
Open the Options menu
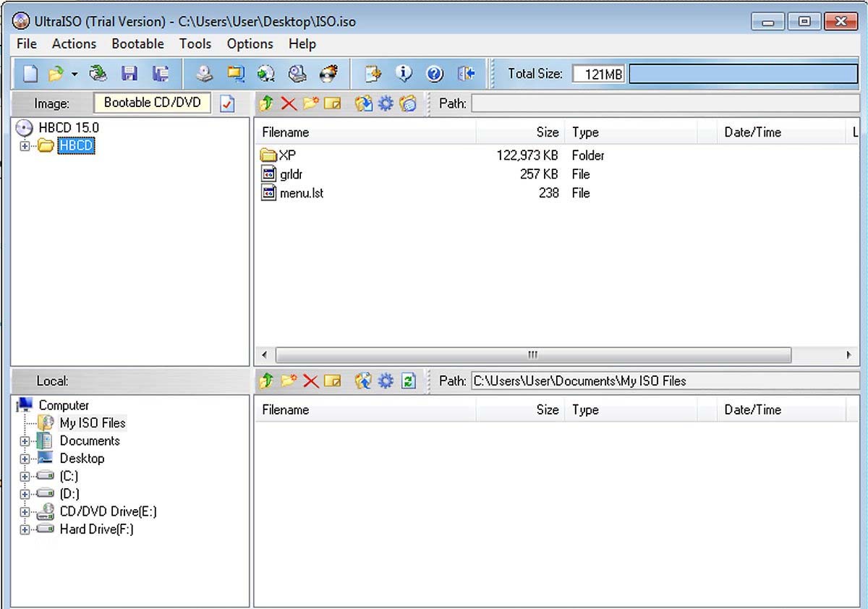250,43
